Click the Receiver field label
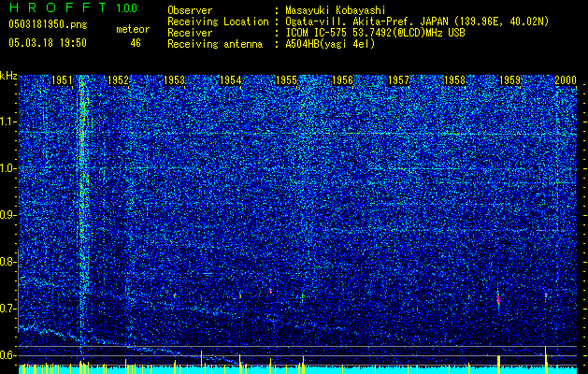 coord(190,33)
